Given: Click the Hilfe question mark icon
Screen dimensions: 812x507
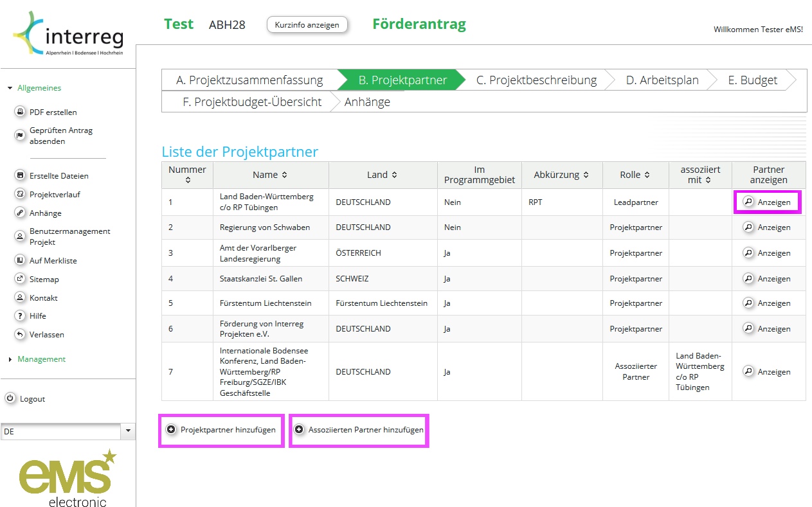Looking at the screenshot, I should pos(20,316).
